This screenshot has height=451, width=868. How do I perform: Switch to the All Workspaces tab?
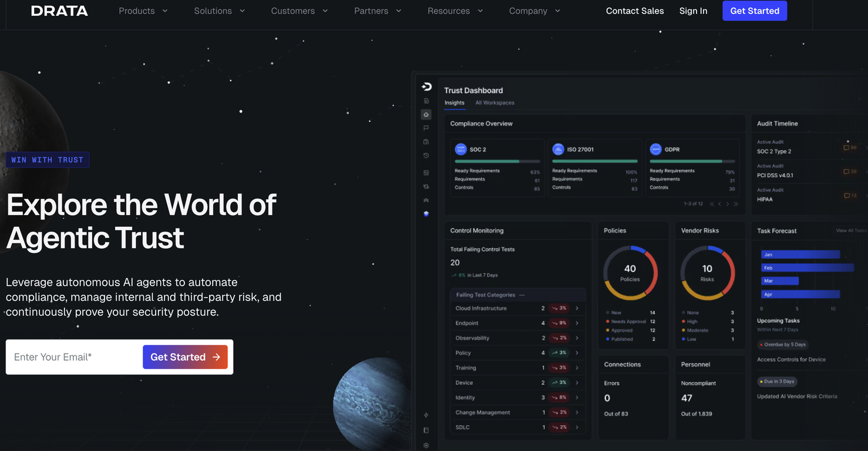[494, 103]
